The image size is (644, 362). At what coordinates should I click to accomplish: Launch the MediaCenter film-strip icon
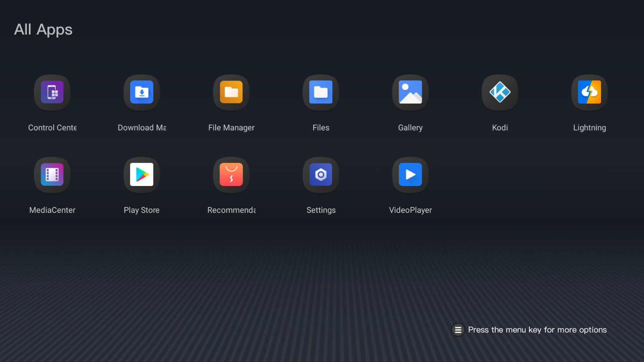pyautogui.click(x=52, y=175)
